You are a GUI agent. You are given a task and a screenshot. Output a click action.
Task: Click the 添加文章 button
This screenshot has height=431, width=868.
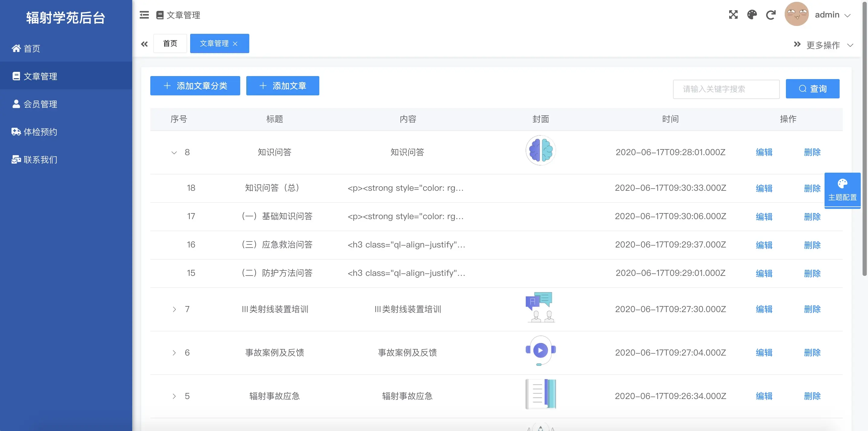(x=282, y=86)
